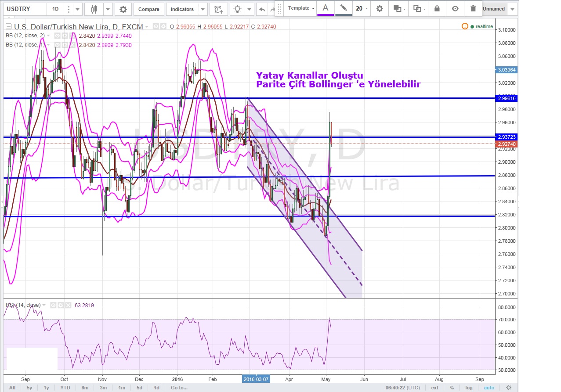Change text color with purple A swatch
561x392 pixels.
click(325, 8)
